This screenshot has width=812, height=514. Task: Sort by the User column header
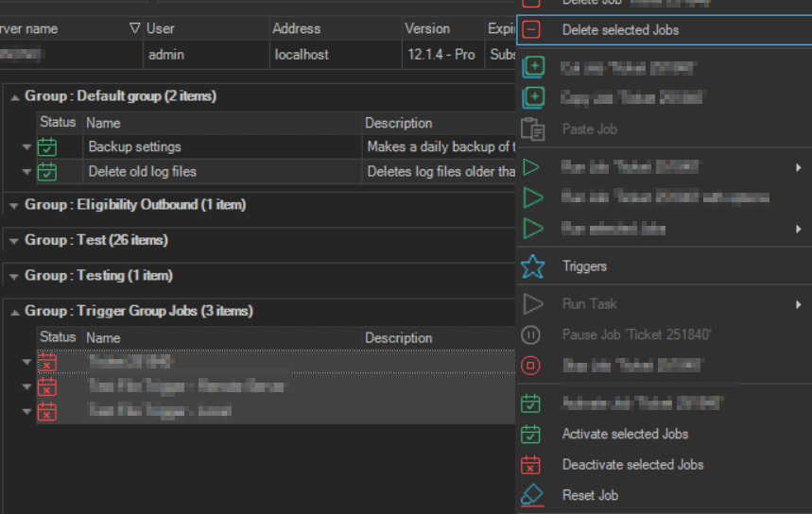click(x=161, y=28)
